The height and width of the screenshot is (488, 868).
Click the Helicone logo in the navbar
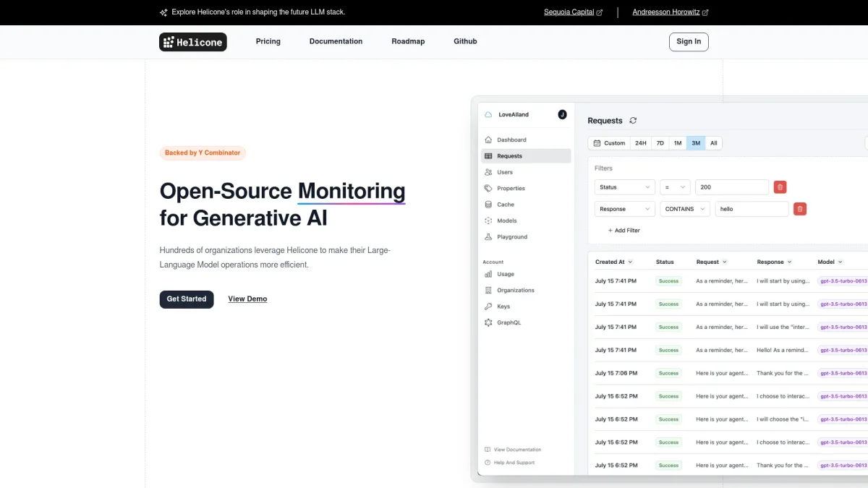click(192, 42)
